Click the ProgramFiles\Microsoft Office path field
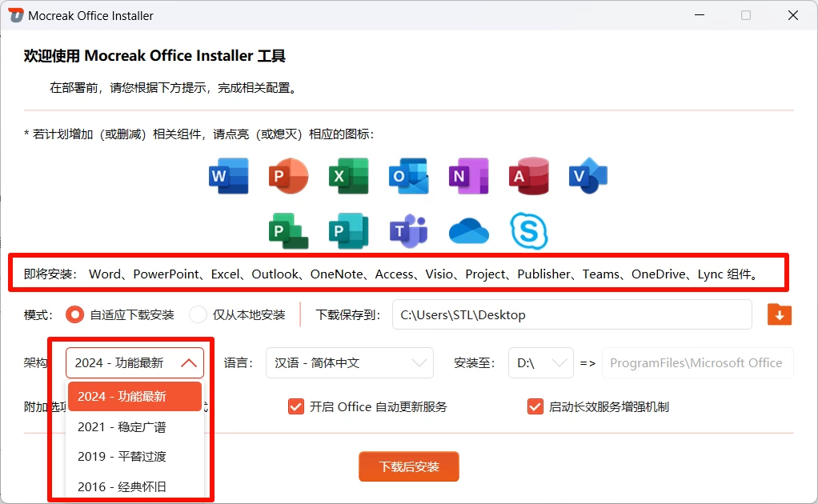 697,362
